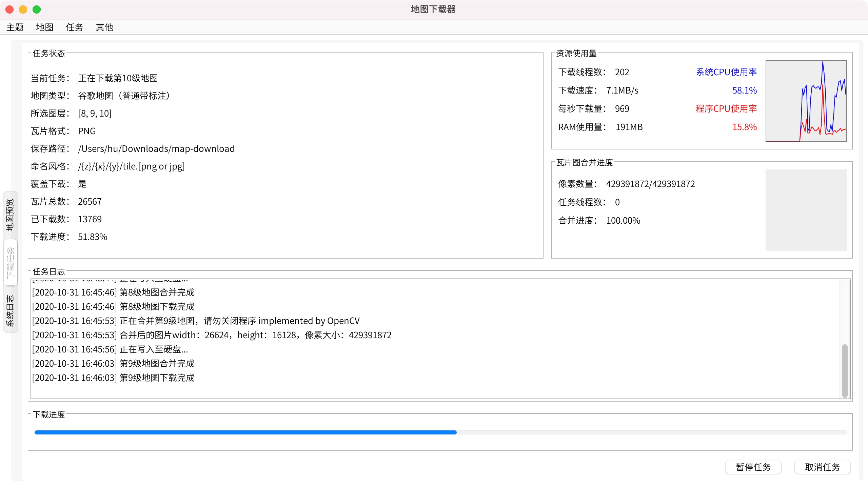Minimize the window with the yellow button
Image resolution: width=868 pixels, height=488 pixels.
click(23, 9)
